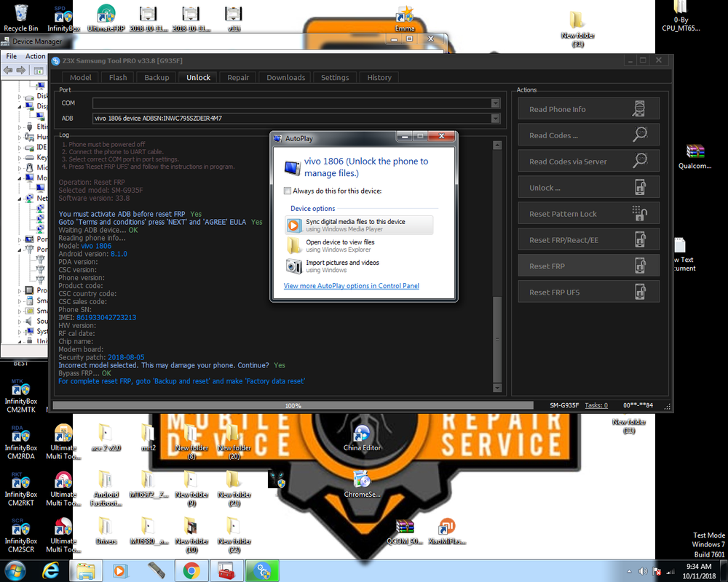Click Read Codes via Server button
This screenshot has height=582, width=728.
tap(589, 162)
